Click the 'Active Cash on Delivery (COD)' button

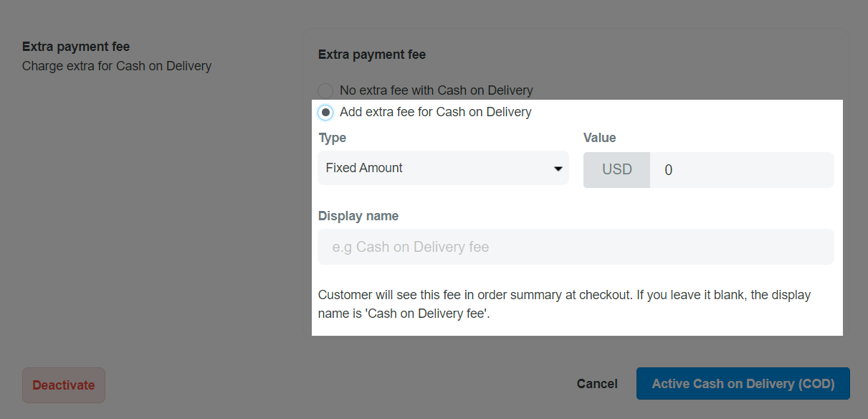point(743,384)
